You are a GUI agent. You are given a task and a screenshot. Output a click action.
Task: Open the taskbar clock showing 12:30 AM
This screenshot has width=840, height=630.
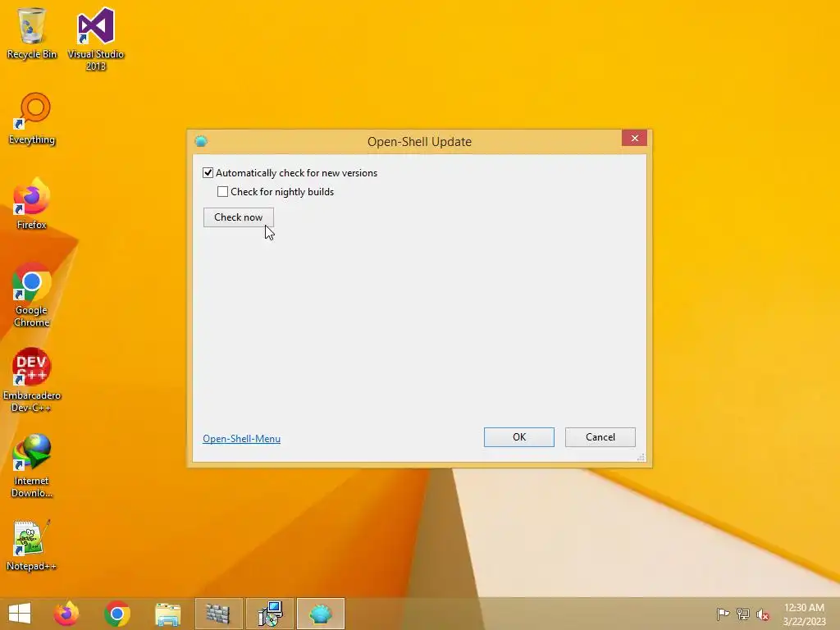coord(804,614)
